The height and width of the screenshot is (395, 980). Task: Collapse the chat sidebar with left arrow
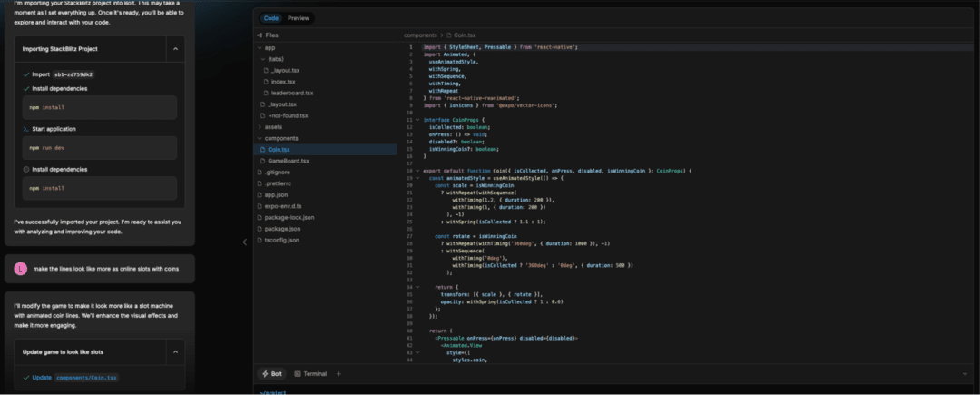click(244, 242)
